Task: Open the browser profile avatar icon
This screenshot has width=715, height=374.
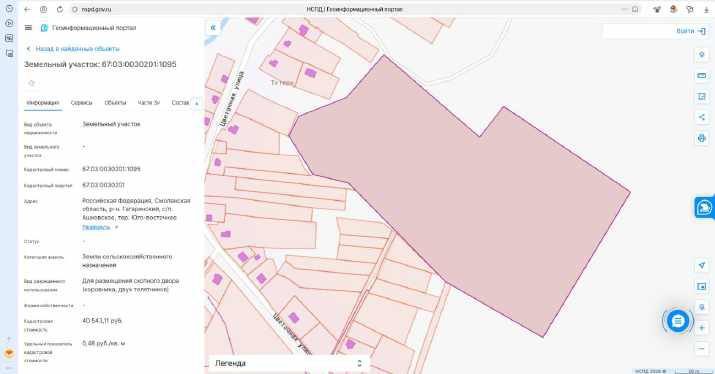Action: 673,9
